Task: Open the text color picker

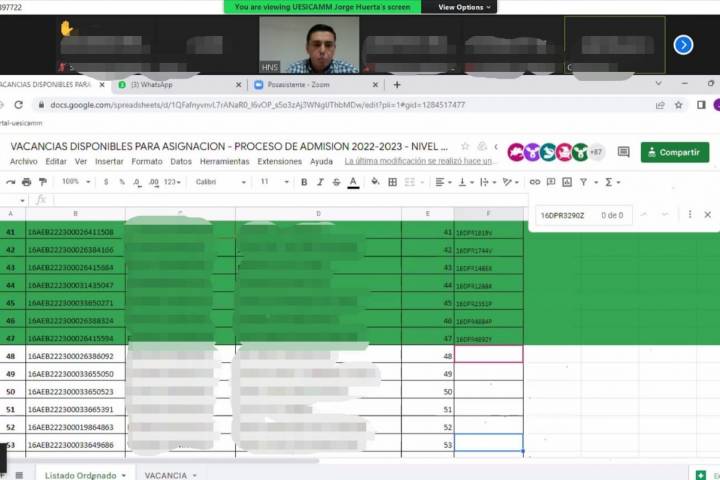Action: click(x=353, y=182)
